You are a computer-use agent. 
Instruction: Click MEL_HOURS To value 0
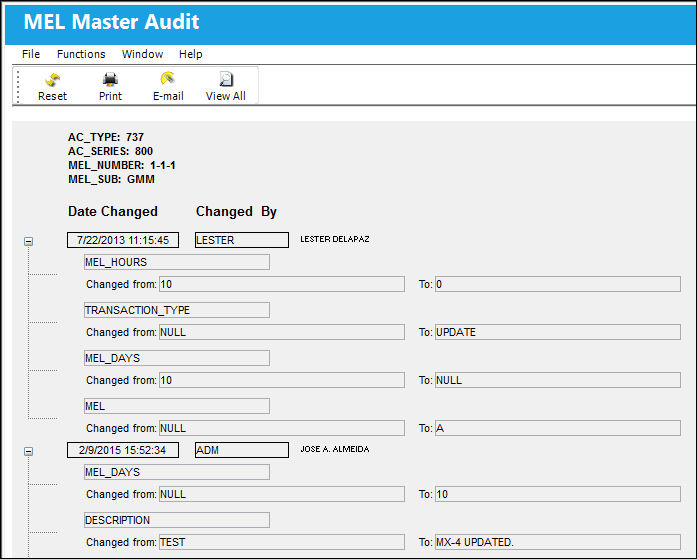pyautogui.click(x=558, y=284)
